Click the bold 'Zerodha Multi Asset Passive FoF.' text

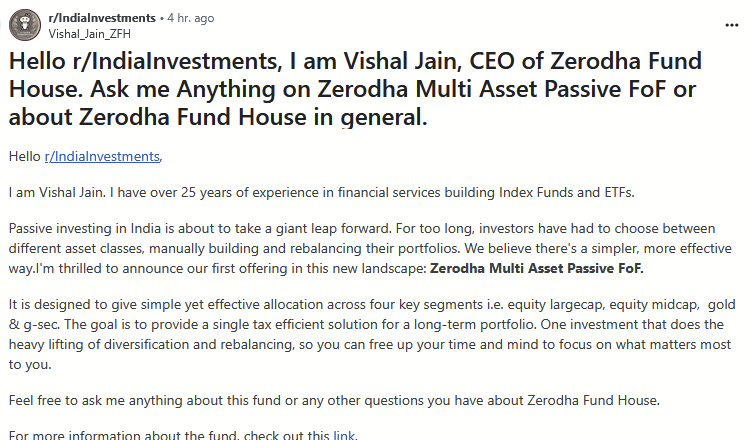(x=537, y=268)
